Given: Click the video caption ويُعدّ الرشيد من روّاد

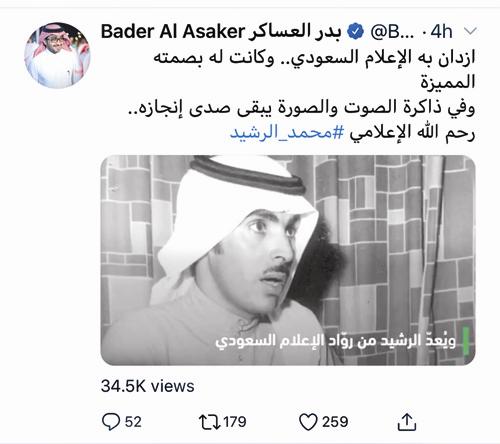Looking at the screenshot, I should 335,340.
